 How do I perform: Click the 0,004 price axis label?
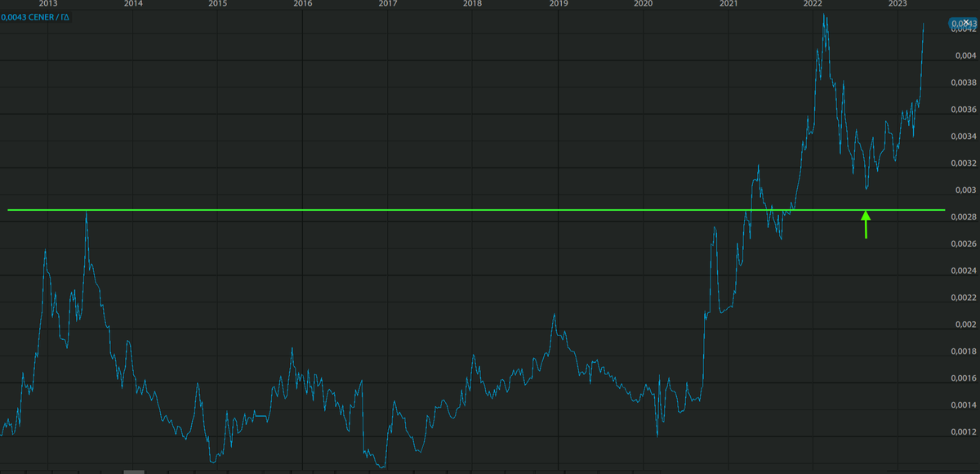tap(965, 56)
